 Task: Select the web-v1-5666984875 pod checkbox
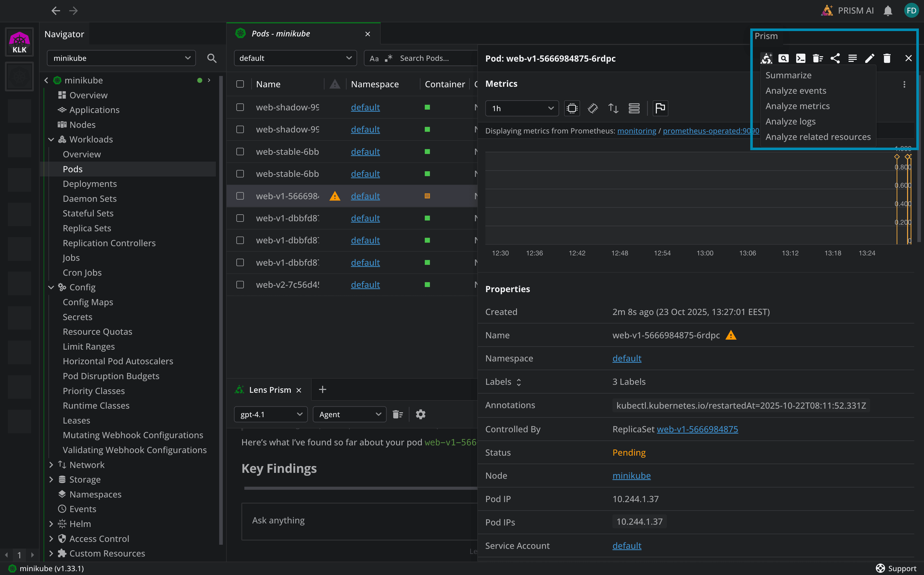[240, 196]
